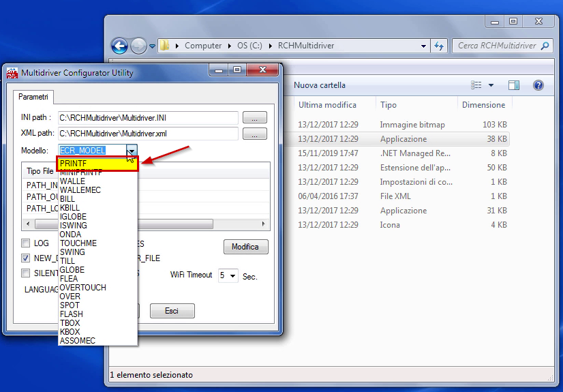Image resolution: width=563 pixels, height=392 pixels.
Task: Pick ISWING from the model list
Action: coord(97,226)
